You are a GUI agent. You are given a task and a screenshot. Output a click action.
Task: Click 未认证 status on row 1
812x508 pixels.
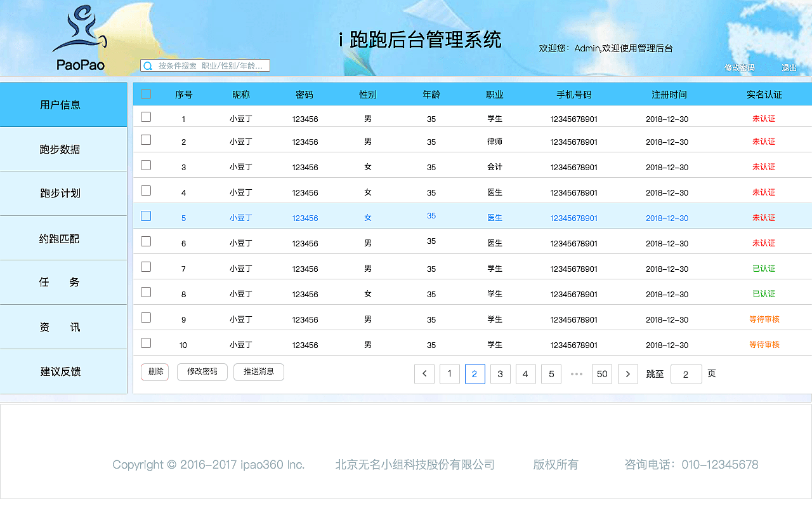click(x=764, y=119)
